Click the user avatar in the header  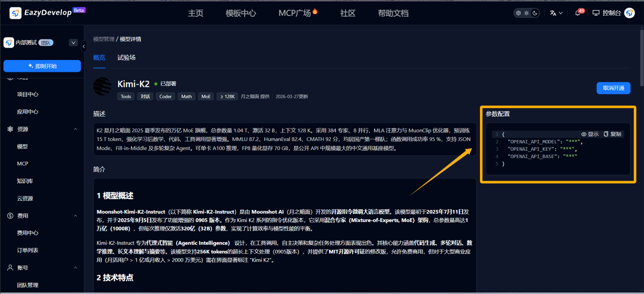629,13
